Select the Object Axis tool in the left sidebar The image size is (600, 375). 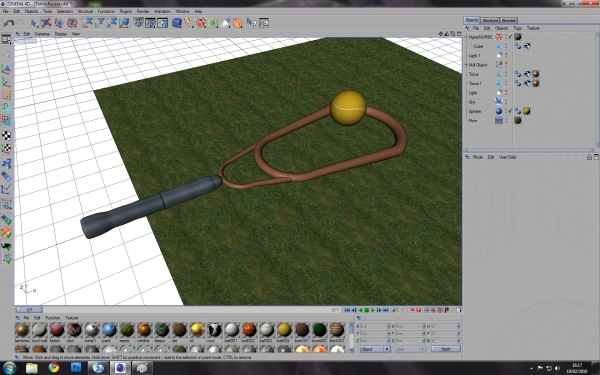(x=6, y=82)
